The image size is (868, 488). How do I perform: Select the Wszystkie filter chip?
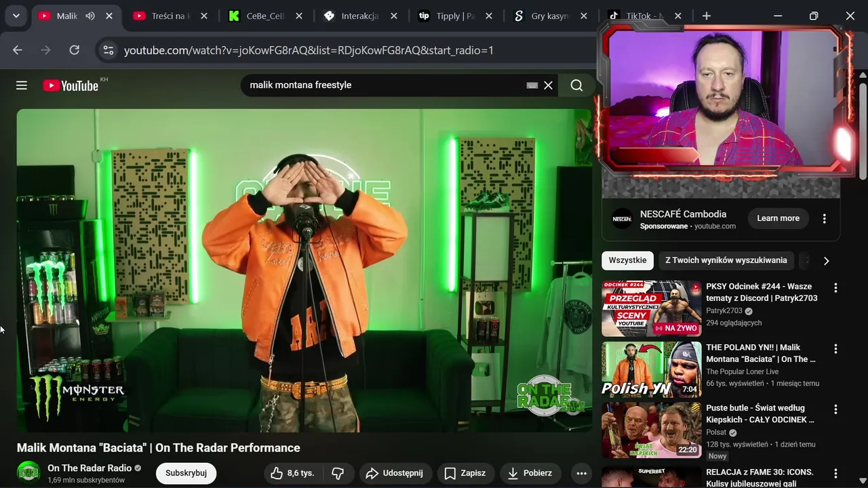click(627, 260)
